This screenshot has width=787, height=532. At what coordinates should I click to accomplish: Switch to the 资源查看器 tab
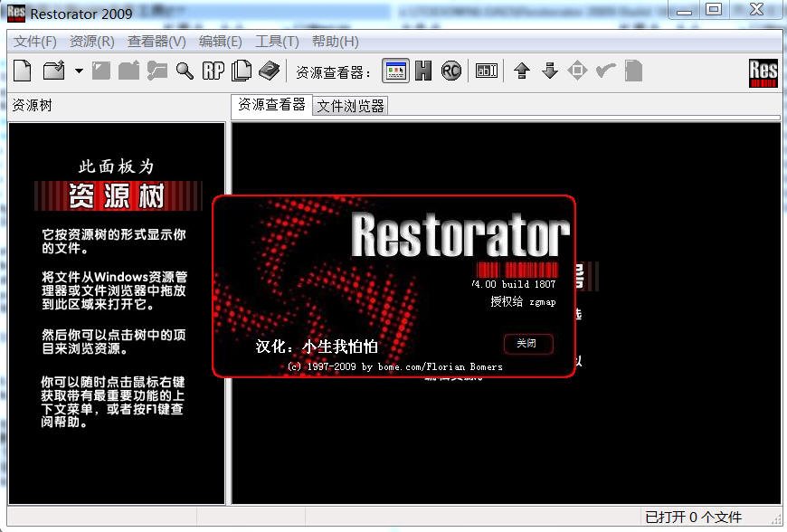pos(271,104)
